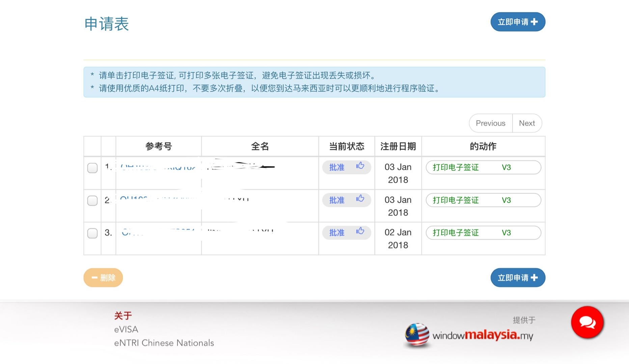Print e-visa for row 3 (02 Jan)
The width and height of the screenshot is (629, 364).
(483, 233)
